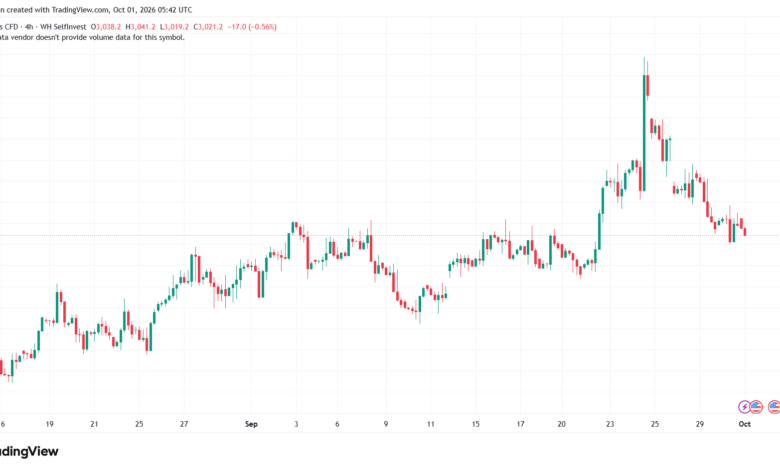Click the Sep month label on the time axis
The height and width of the screenshot is (470, 780).
(251, 424)
